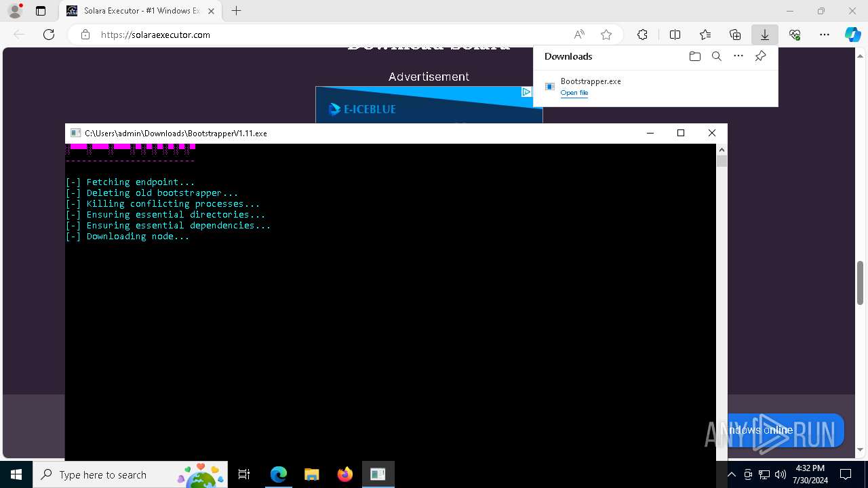Open the Edge profile icon
868x488 pixels.
[x=15, y=11]
